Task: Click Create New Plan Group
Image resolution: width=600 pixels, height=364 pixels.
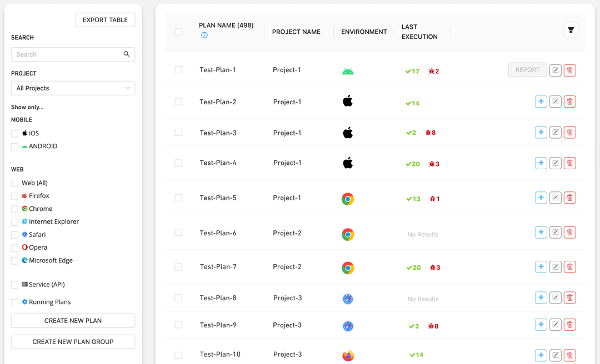Action: (73, 341)
